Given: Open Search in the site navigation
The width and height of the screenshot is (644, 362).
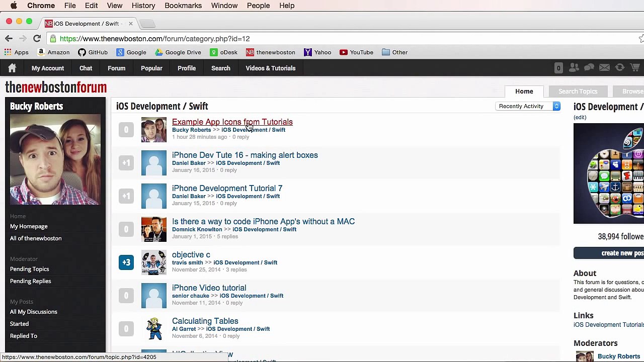Looking at the screenshot, I should coord(221,68).
